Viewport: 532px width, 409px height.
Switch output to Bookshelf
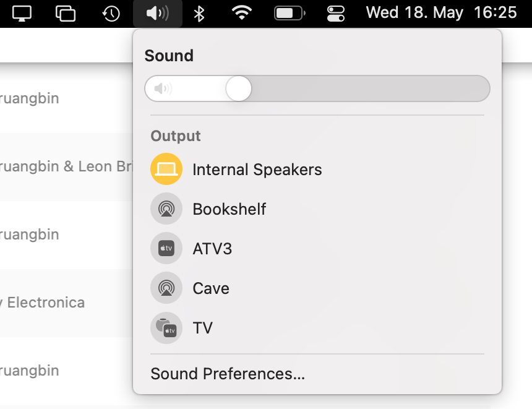pos(229,209)
